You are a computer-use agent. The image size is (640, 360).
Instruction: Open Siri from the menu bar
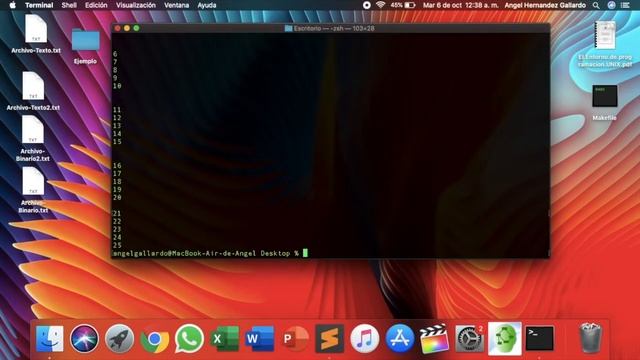point(611,5)
